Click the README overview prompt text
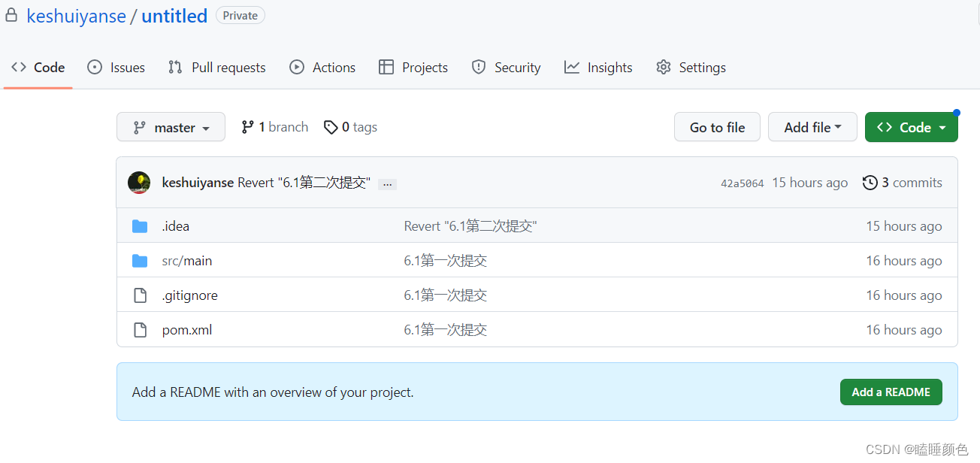 tap(273, 392)
